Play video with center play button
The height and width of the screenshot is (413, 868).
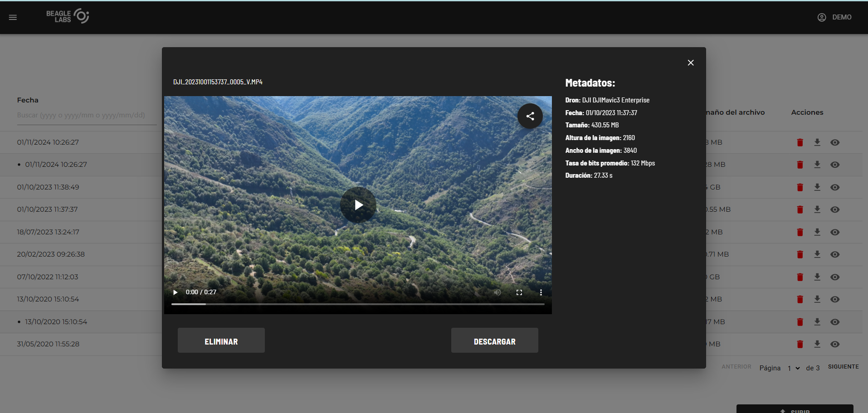pos(358,205)
